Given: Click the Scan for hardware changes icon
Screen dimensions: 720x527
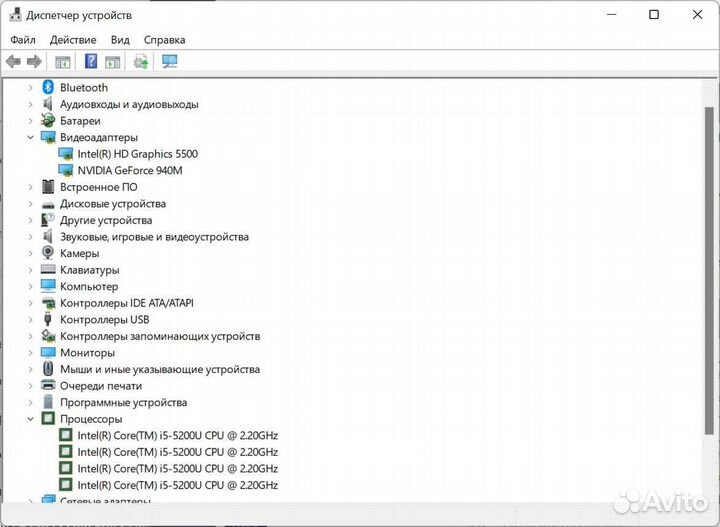Looking at the screenshot, I should (170, 62).
